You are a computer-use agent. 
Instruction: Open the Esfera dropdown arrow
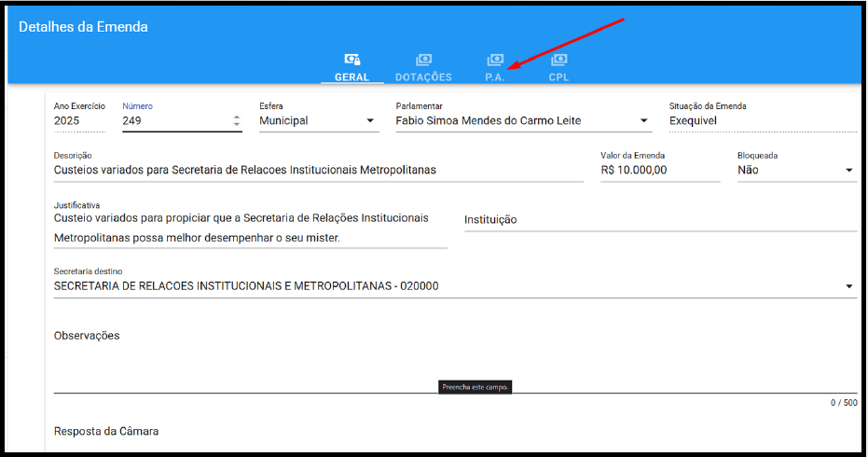[370, 120]
